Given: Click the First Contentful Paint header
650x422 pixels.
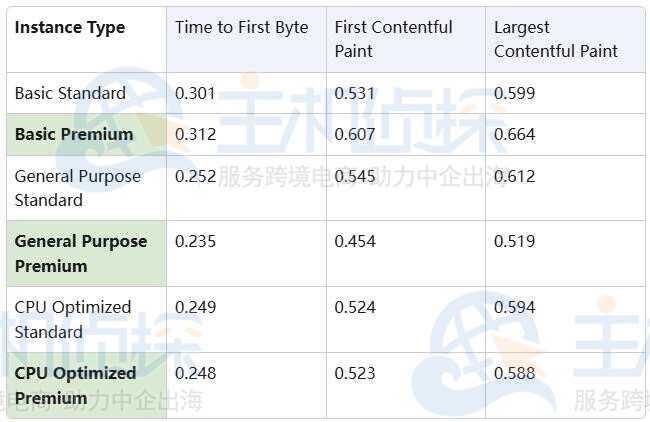Looking at the screenshot, I should (x=393, y=39).
